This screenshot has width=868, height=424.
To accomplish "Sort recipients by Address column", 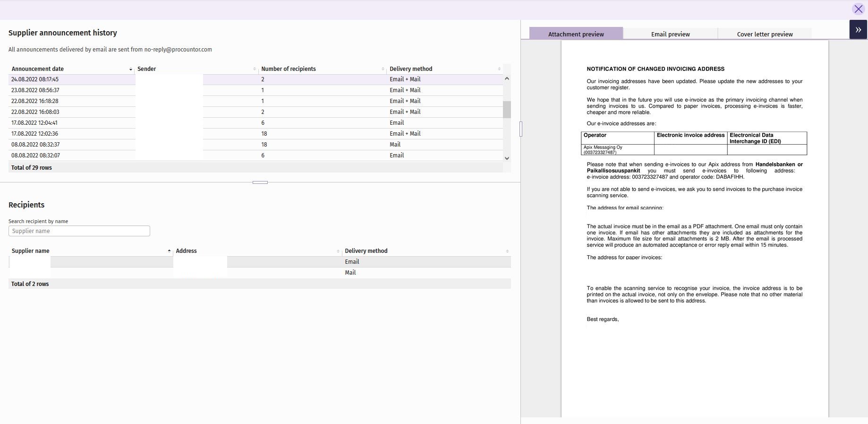I will 257,251.
